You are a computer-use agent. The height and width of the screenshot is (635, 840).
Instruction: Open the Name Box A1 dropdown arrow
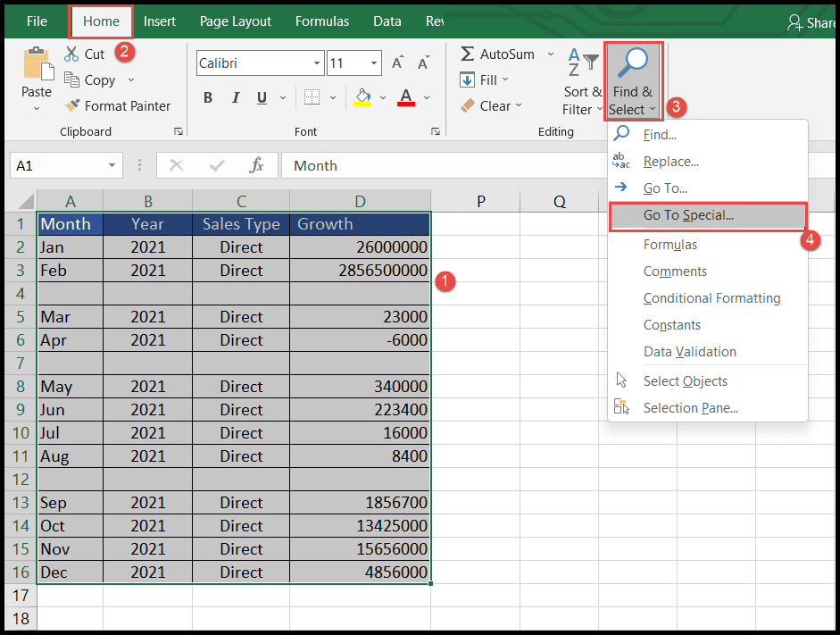coord(112,165)
